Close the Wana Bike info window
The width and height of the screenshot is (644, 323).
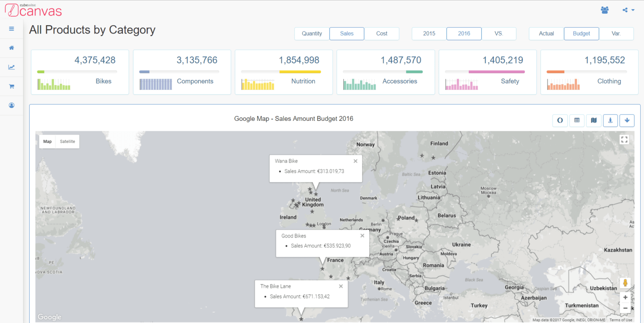356,161
